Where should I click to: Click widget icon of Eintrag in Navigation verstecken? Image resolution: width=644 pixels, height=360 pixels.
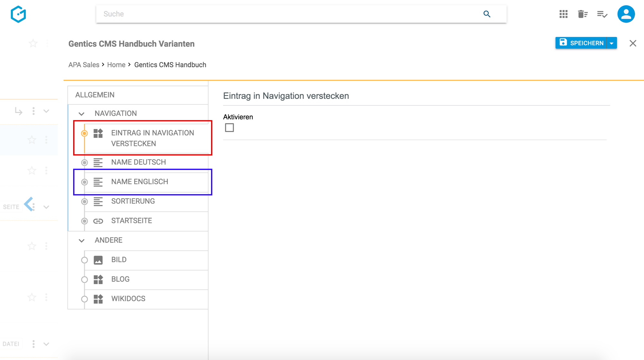point(98,133)
